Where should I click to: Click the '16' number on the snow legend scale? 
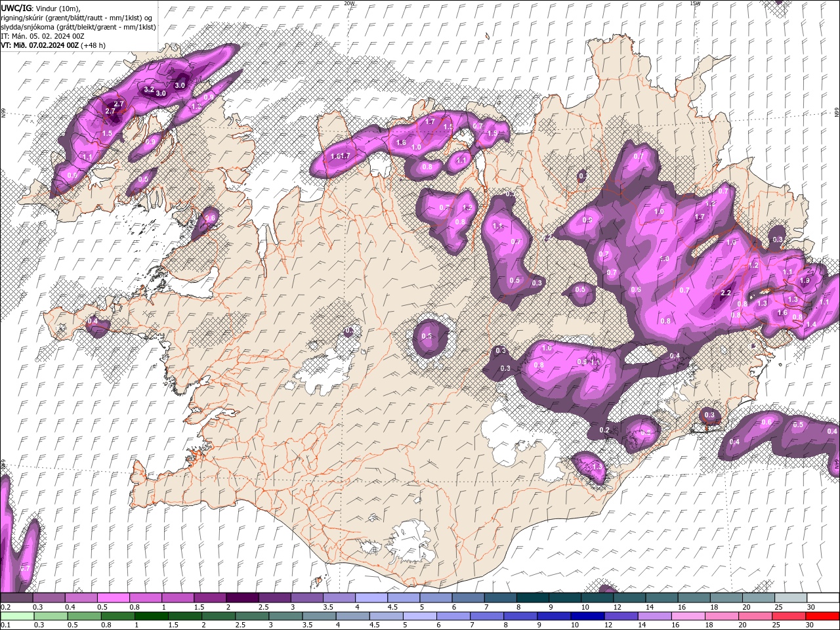tap(682, 607)
